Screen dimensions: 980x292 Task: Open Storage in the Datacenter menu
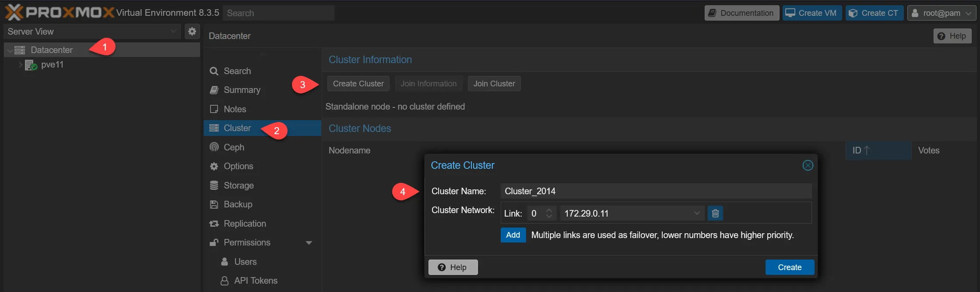point(239,185)
